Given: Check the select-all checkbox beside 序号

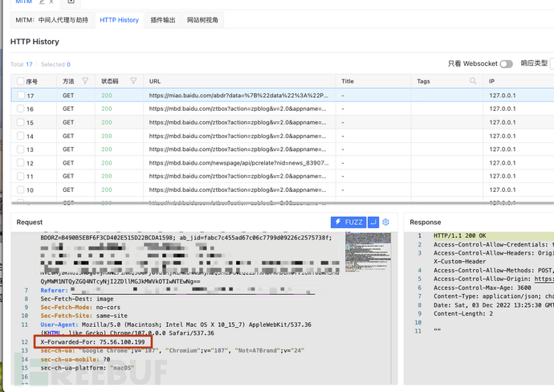Looking at the screenshot, I should click(x=21, y=81).
